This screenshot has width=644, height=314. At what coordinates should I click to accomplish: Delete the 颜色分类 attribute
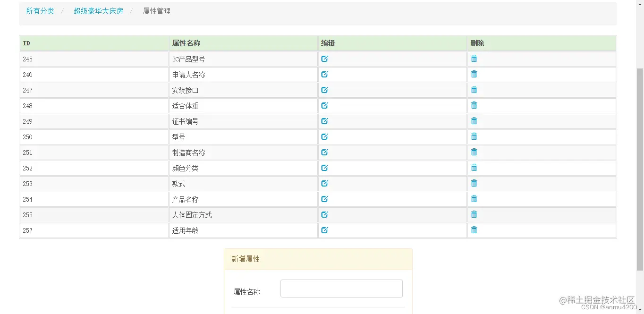474,168
